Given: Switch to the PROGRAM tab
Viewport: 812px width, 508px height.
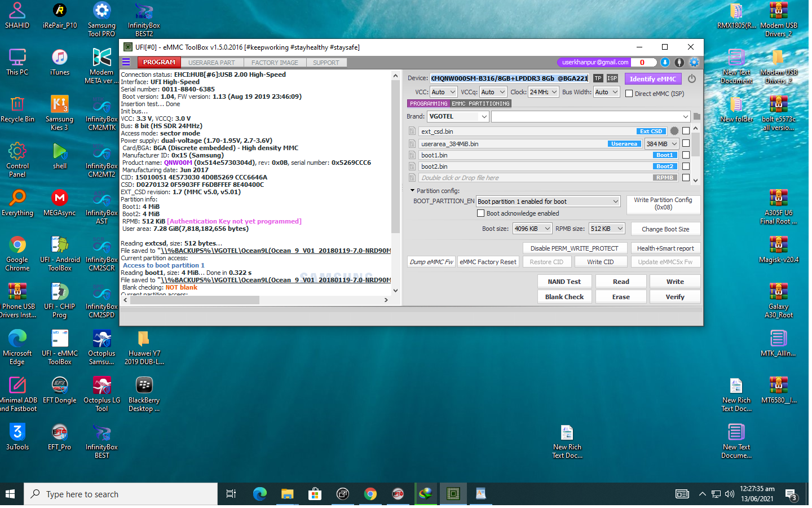Looking at the screenshot, I should 158,62.
